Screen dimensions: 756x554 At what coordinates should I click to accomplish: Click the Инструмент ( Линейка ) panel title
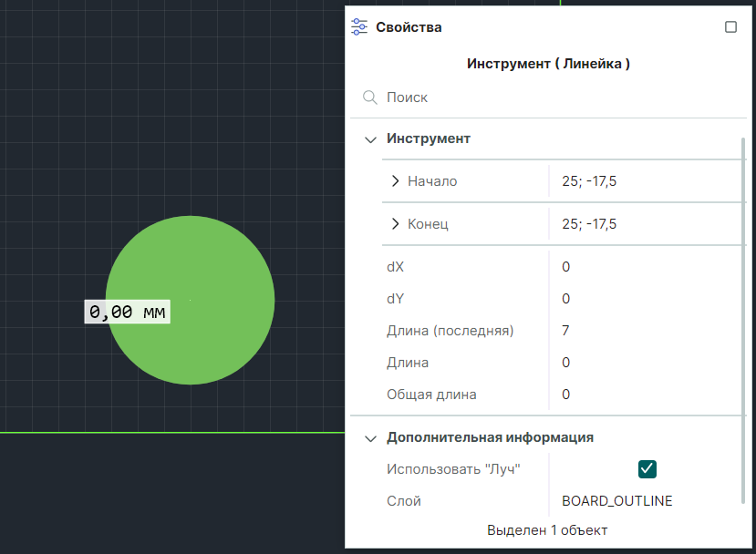coord(548,64)
